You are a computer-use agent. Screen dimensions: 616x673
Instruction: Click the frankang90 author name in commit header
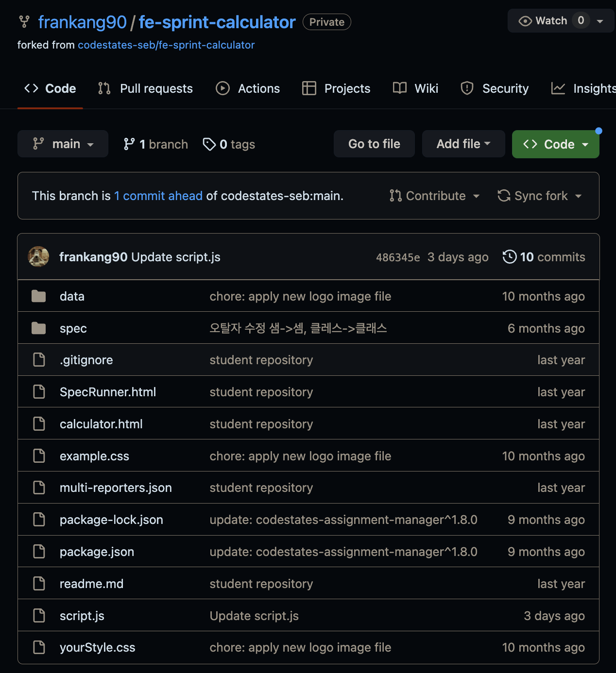(93, 257)
